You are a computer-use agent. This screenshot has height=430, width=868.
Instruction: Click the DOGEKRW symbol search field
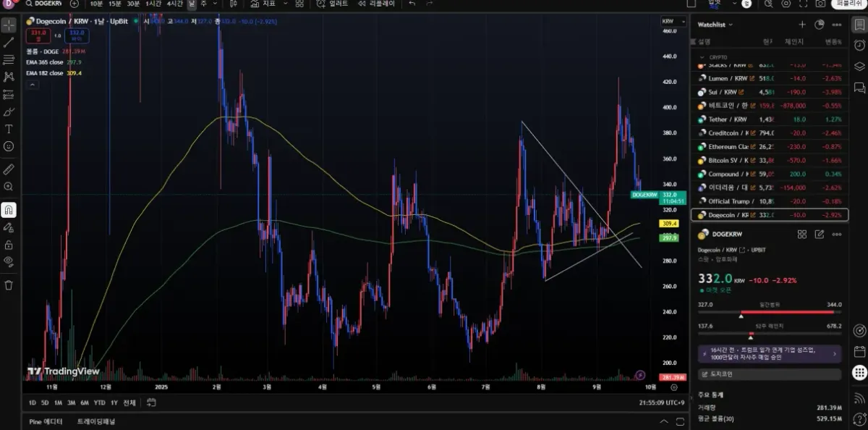click(44, 4)
